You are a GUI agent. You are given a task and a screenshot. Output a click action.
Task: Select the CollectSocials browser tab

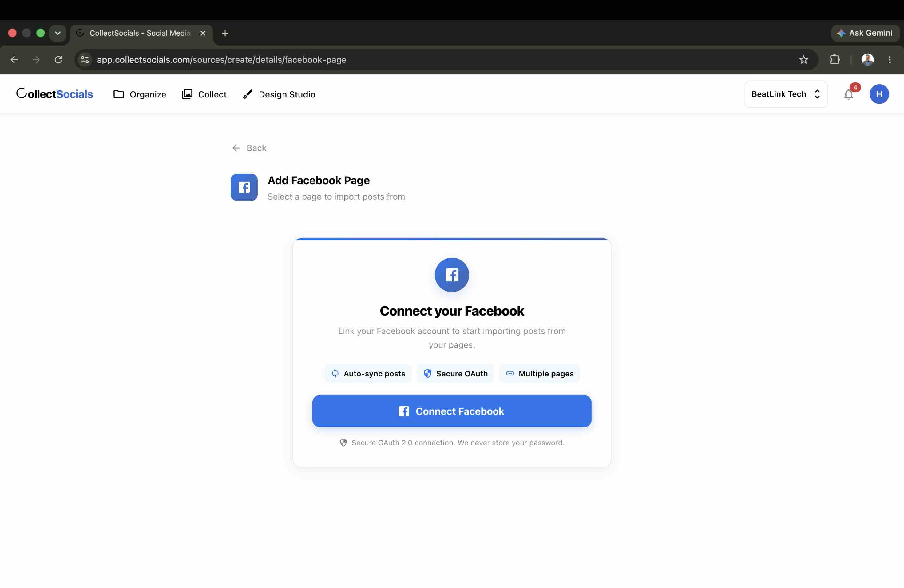[x=141, y=34]
